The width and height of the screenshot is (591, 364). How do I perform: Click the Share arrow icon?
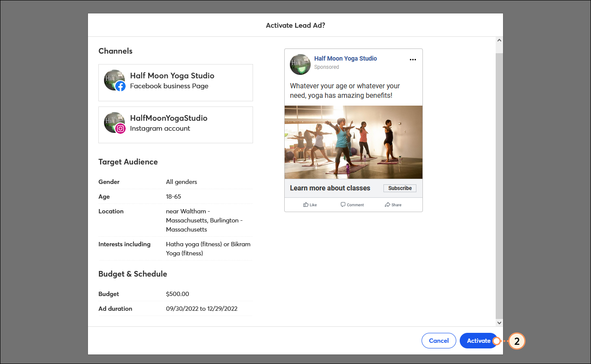(387, 205)
